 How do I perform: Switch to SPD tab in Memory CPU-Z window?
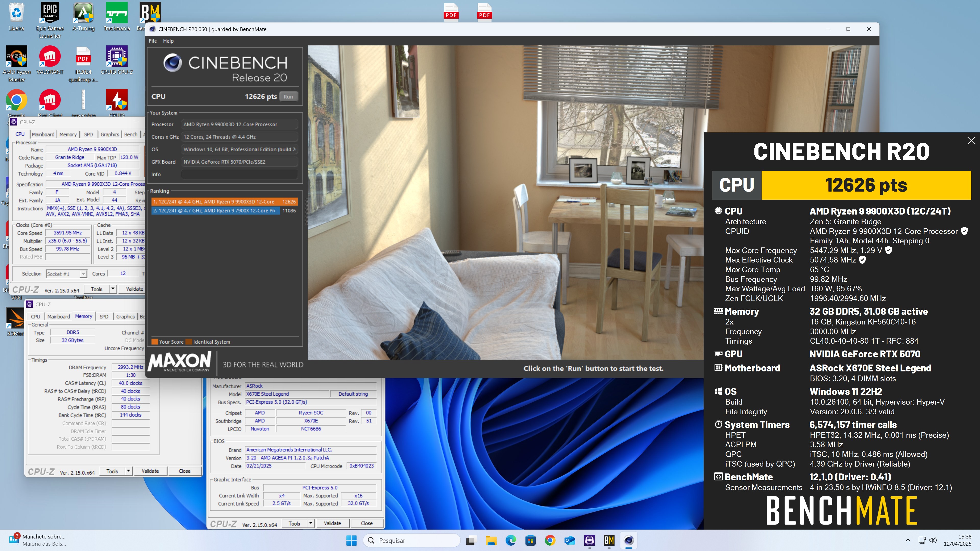(104, 316)
